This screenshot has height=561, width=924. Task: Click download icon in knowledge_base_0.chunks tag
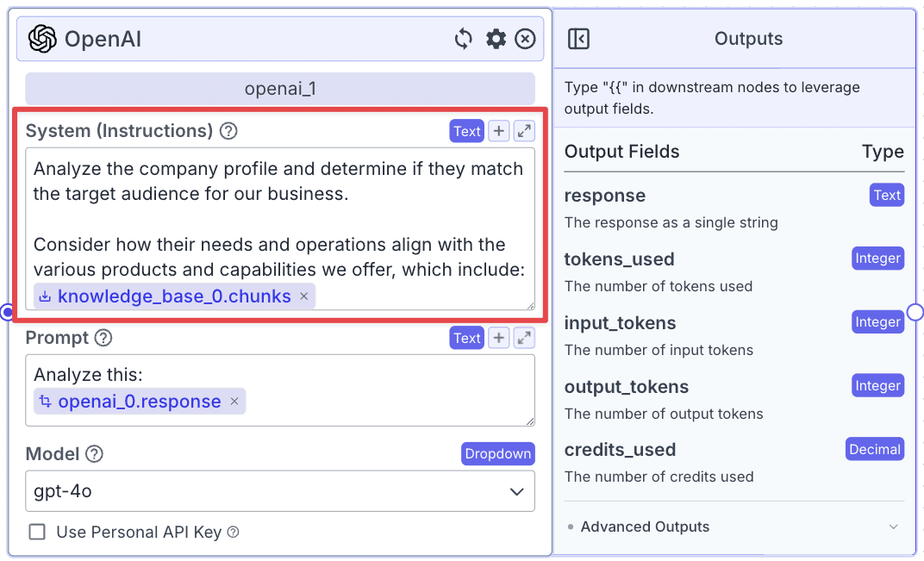click(45, 296)
